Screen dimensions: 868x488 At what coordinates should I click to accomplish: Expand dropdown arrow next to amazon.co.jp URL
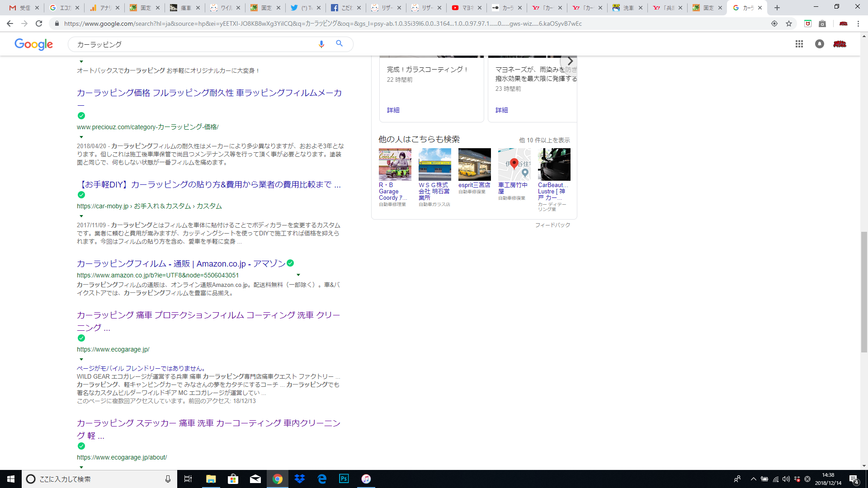point(298,275)
